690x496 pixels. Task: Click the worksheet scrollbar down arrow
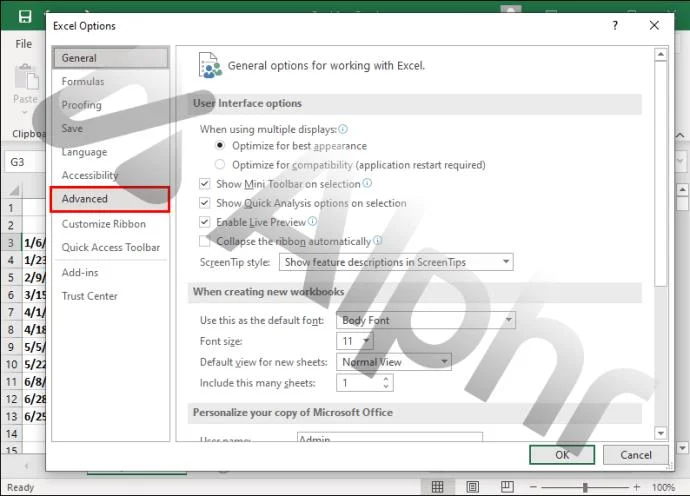pos(682,448)
